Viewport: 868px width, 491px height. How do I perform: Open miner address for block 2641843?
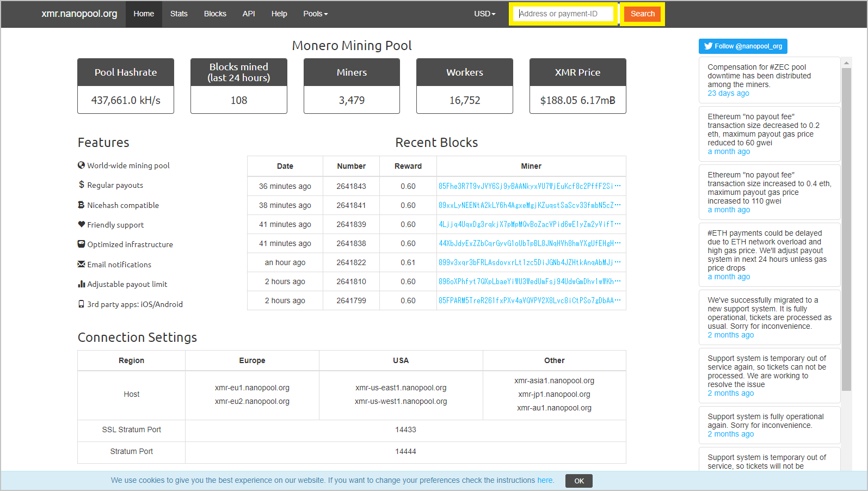click(x=530, y=186)
